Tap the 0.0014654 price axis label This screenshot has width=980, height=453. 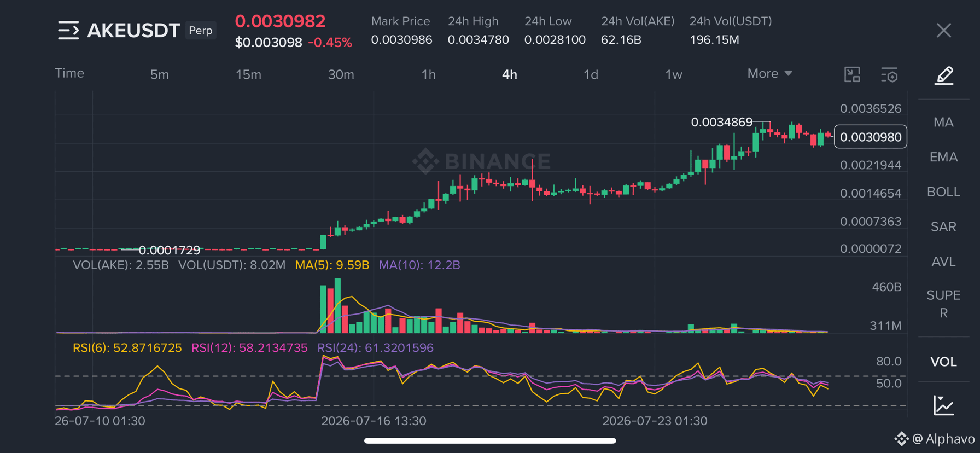click(x=870, y=193)
